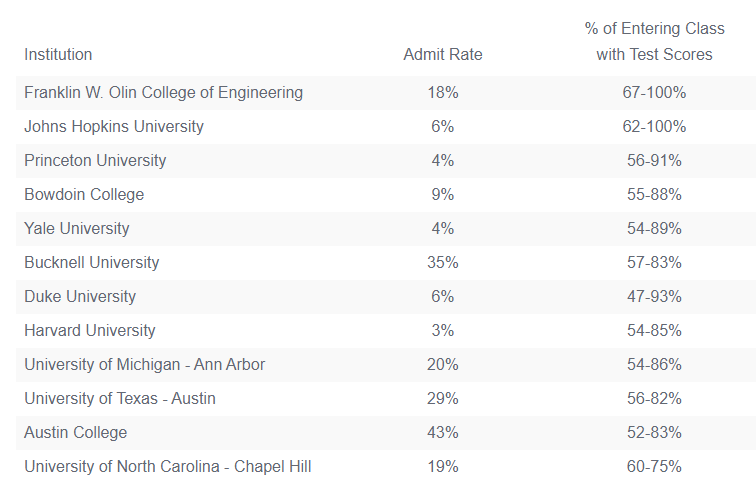Click the Austin College entry
Viewport: 756px width, 493px height.
tap(76, 433)
